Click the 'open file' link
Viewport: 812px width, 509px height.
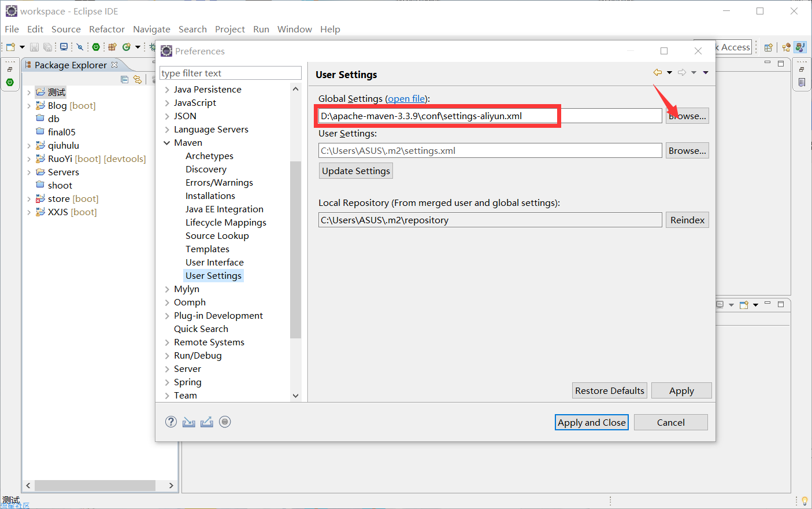click(406, 99)
